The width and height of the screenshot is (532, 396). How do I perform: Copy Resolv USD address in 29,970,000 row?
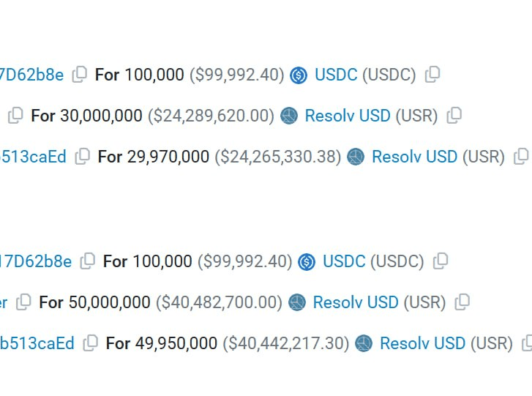click(521, 156)
